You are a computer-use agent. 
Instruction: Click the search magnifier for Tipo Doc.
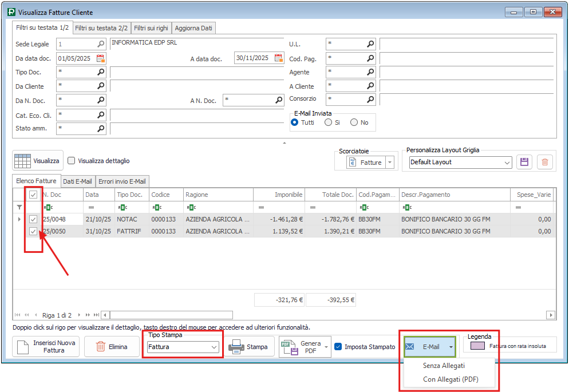pyautogui.click(x=101, y=72)
